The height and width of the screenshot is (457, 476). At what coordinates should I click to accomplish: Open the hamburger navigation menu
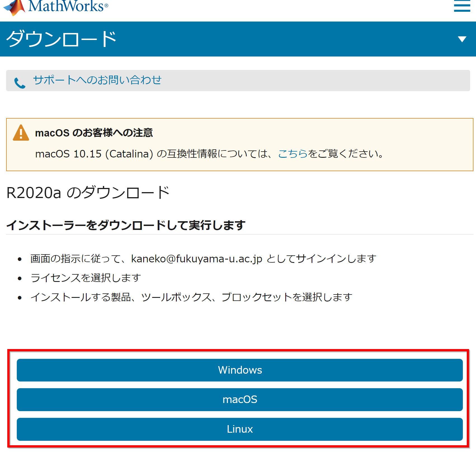462,6
